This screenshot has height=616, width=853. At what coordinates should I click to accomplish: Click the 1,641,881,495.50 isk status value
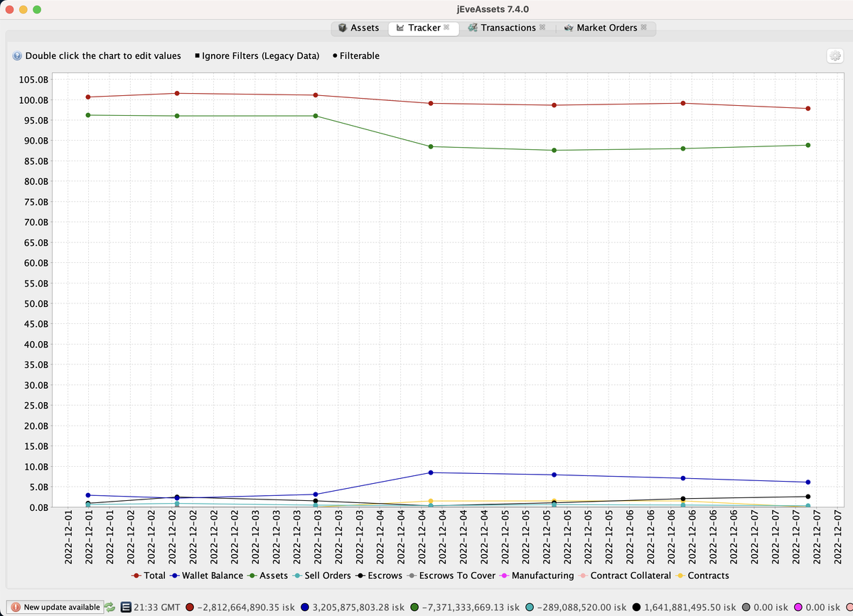point(690,607)
